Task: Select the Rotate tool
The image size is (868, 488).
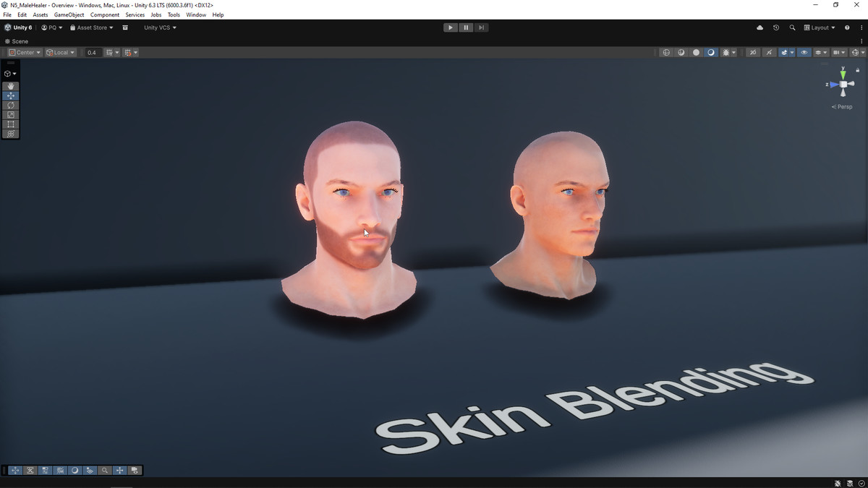Action: point(11,106)
